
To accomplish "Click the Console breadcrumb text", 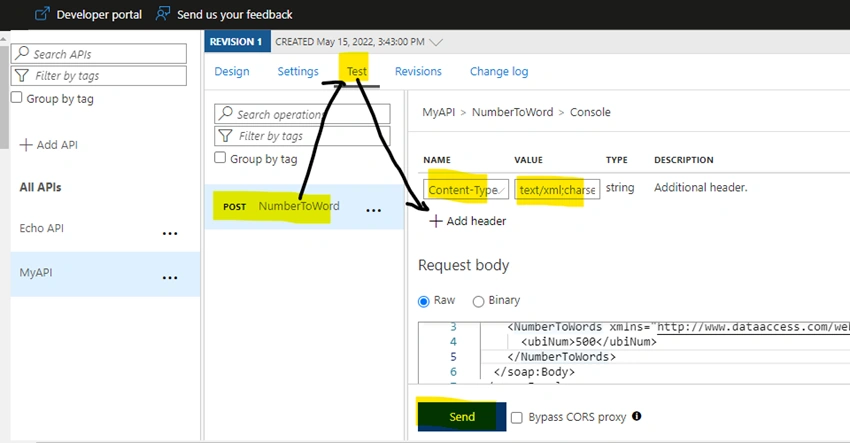I will [590, 112].
